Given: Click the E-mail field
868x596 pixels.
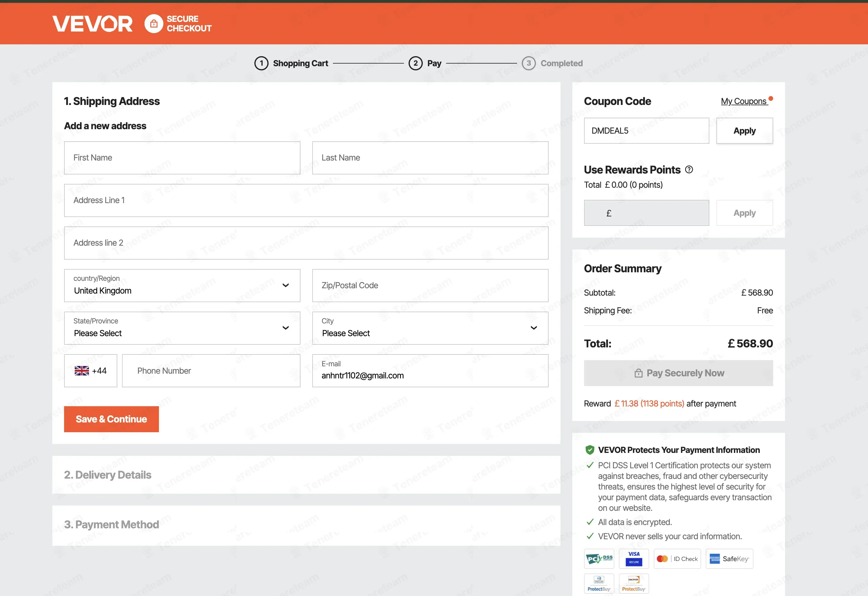Looking at the screenshot, I should pos(430,371).
